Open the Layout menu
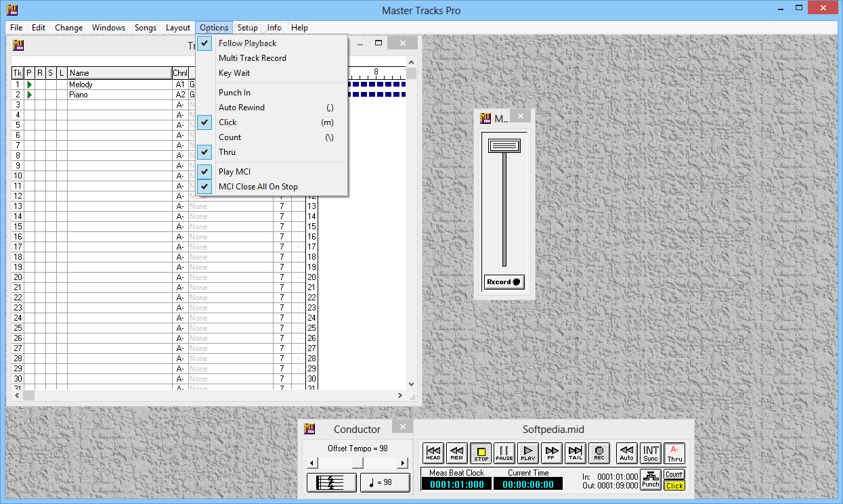This screenshot has width=843, height=504. tap(178, 28)
